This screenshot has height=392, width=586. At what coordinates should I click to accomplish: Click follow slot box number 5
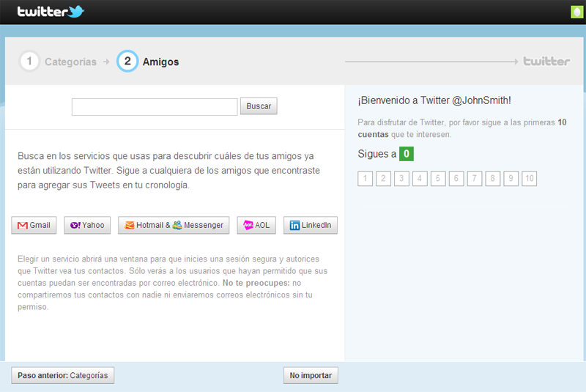[x=438, y=179]
